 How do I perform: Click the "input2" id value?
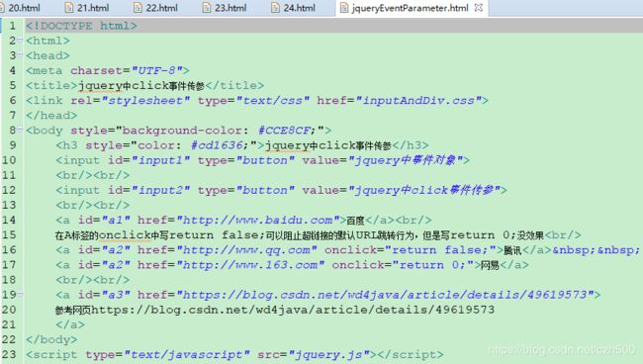(x=160, y=190)
